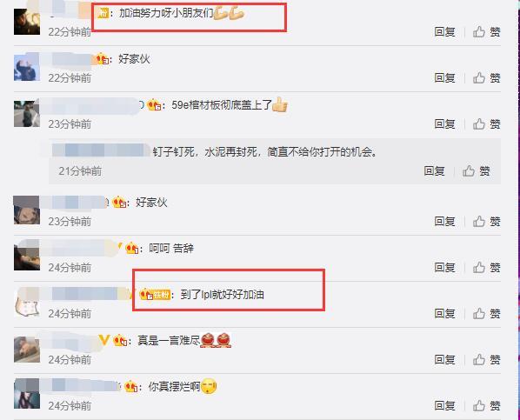Reply to the 你真摆烂啊 comment
Image resolution: width=520 pixels, height=420 pixels.
tap(444, 406)
